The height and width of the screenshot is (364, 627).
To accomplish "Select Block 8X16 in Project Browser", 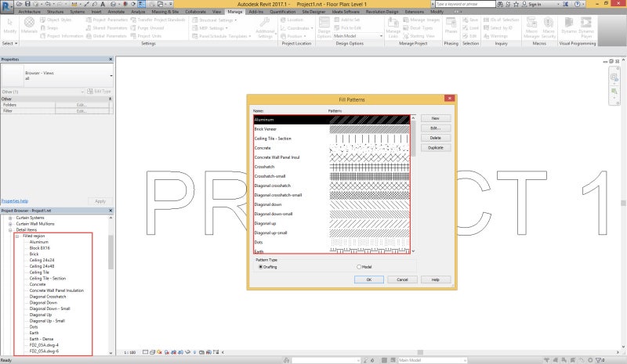I will coord(40,248).
